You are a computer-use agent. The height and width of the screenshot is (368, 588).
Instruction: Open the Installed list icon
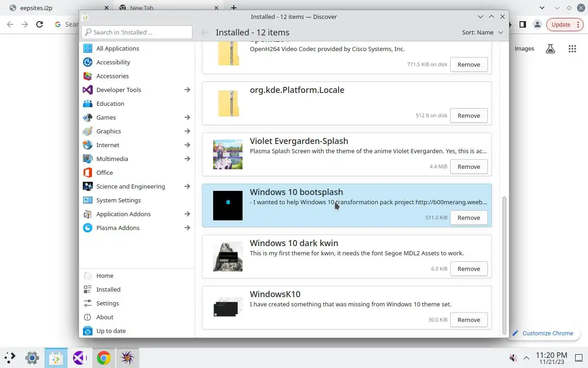click(88, 289)
